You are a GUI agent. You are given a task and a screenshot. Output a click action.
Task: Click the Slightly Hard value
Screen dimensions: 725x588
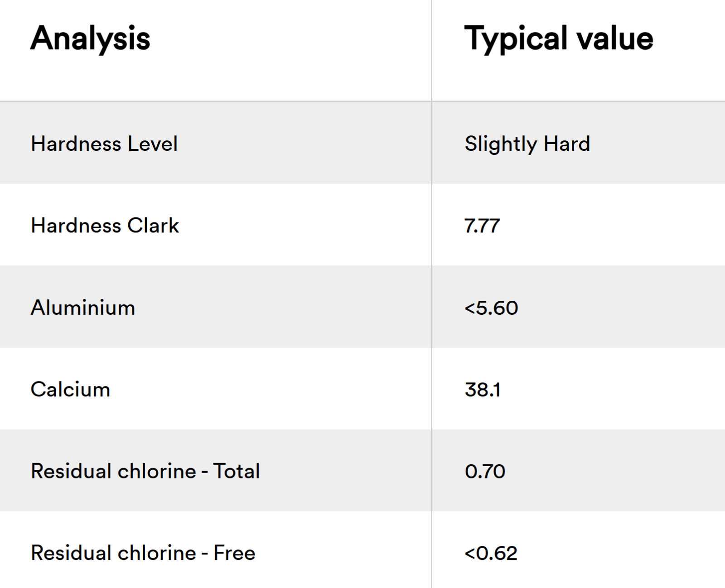[527, 144]
